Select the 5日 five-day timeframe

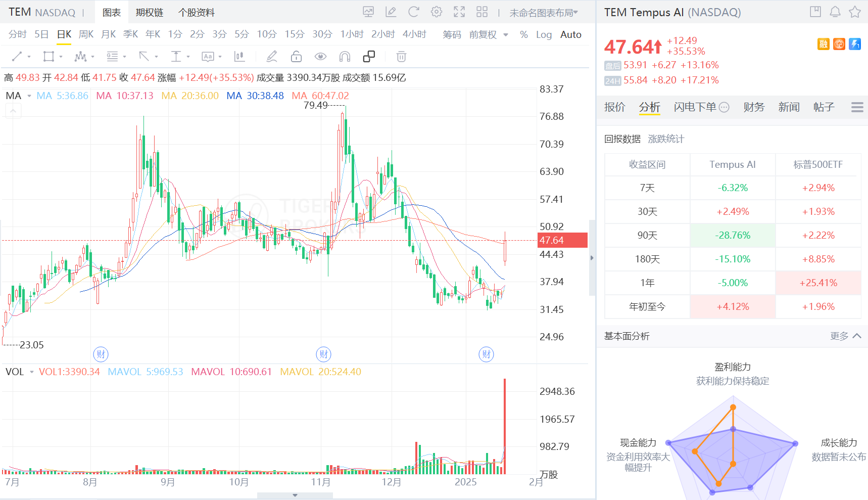pos(41,34)
